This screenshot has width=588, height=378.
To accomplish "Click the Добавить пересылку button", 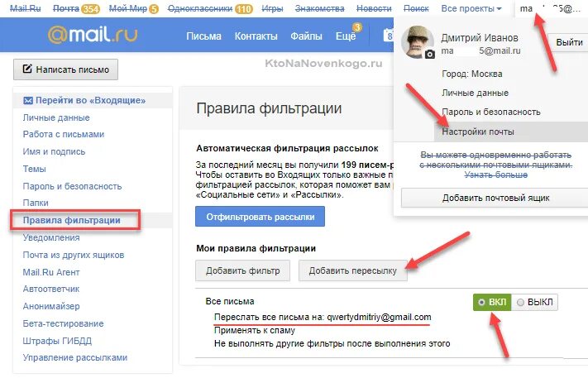I will [352, 270].
